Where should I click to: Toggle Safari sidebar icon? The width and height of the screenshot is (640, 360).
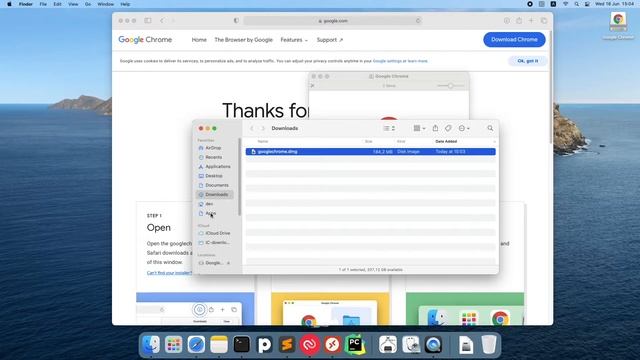148,20
